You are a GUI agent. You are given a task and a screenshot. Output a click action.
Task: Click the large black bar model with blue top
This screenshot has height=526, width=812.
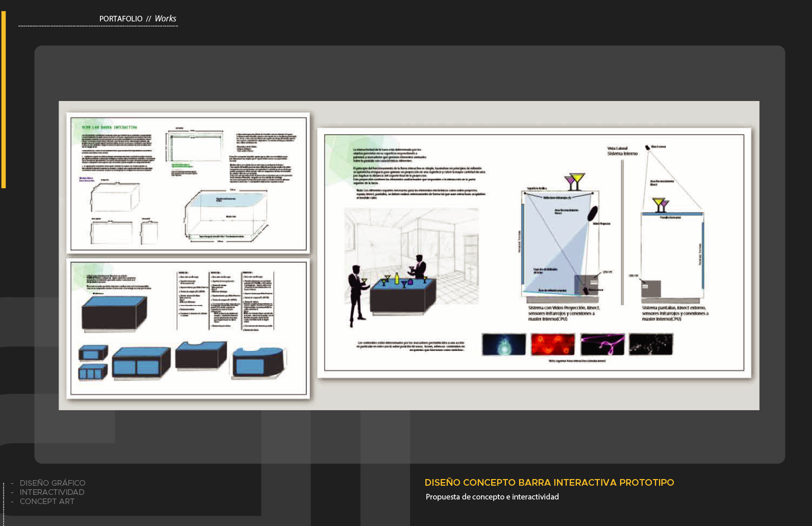[114, 313]
